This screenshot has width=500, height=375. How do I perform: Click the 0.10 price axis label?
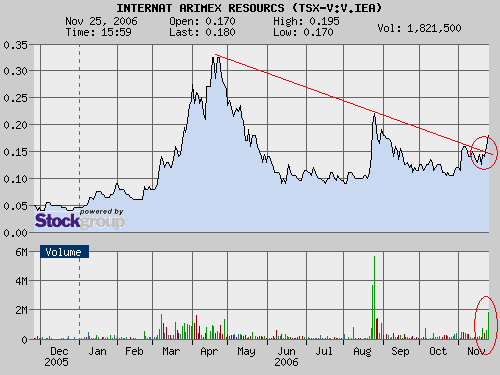15,179
